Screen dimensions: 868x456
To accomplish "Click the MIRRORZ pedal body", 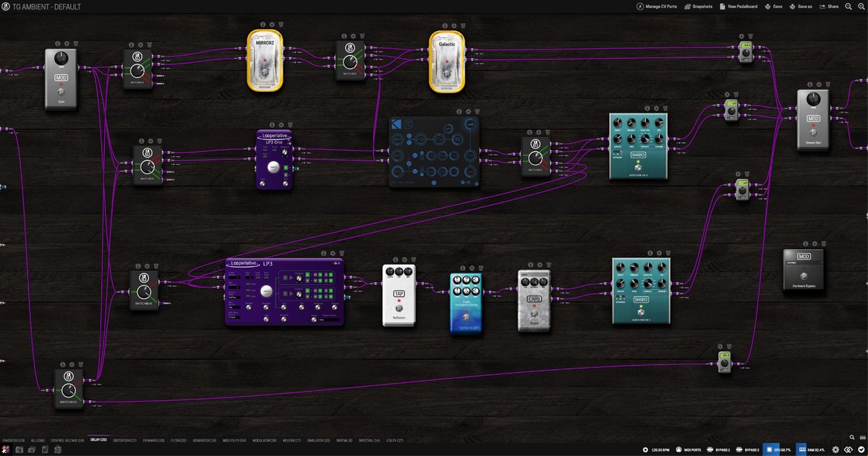I will pyautogui.click(x=264, y=61).
